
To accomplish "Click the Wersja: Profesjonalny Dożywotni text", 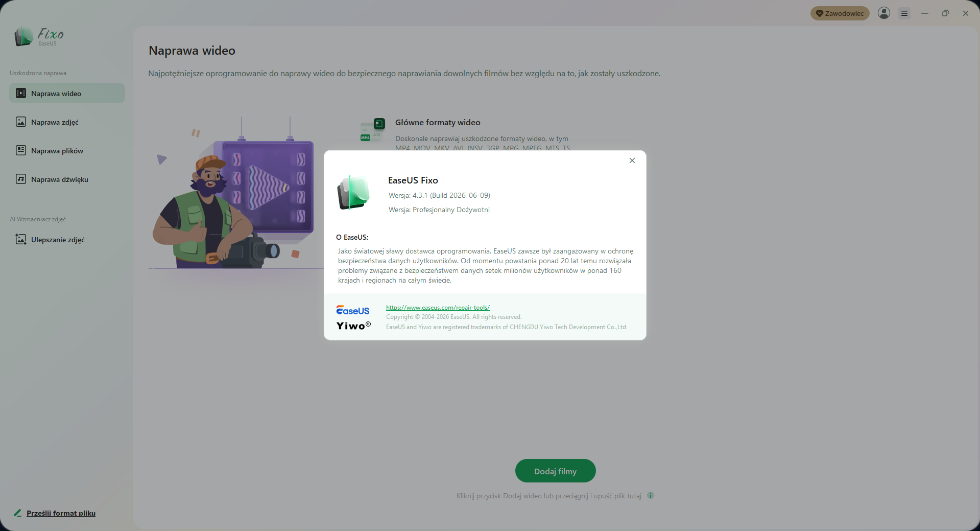I will click(439, 210).
